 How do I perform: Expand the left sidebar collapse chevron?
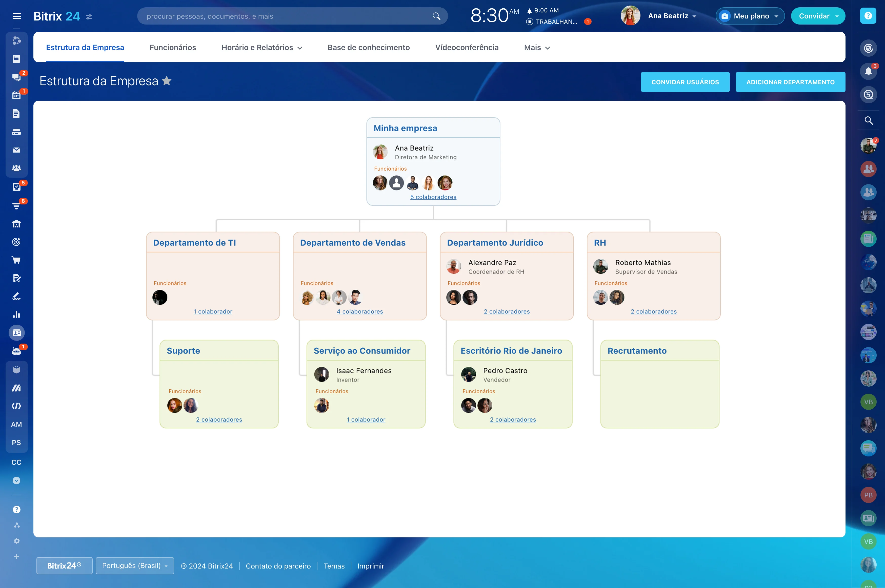point(16,480)
